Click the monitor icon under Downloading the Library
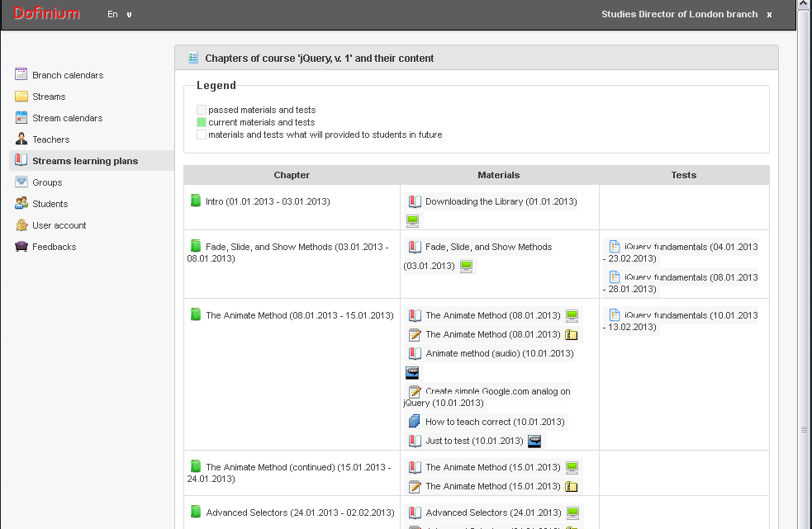Viewport: 812px width, 529px height. (412, 220)
